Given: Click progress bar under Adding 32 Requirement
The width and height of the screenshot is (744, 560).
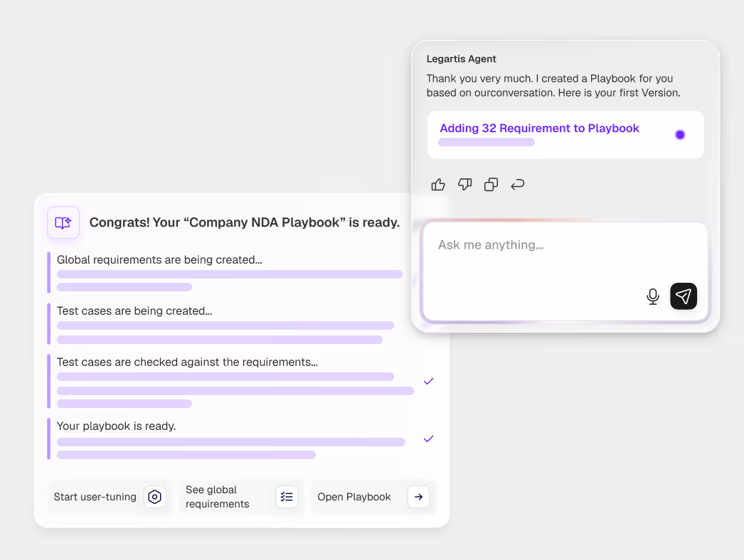Looking at the screenshot, I should tap(487, 142).
